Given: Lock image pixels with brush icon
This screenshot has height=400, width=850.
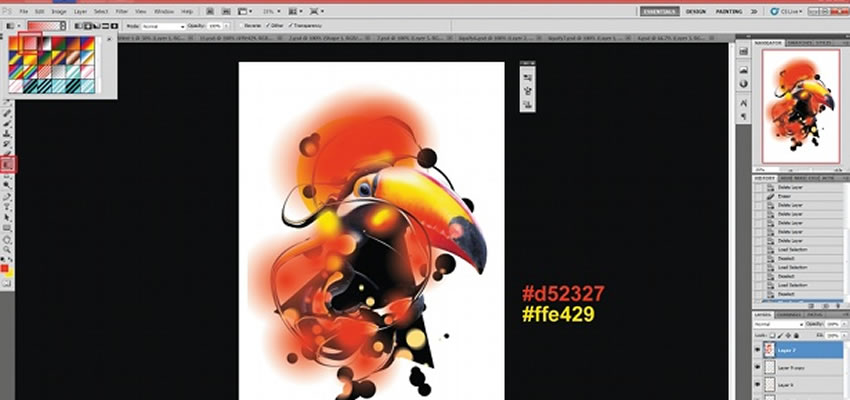Looking at the screenshot, I should (x=779, y=336).
